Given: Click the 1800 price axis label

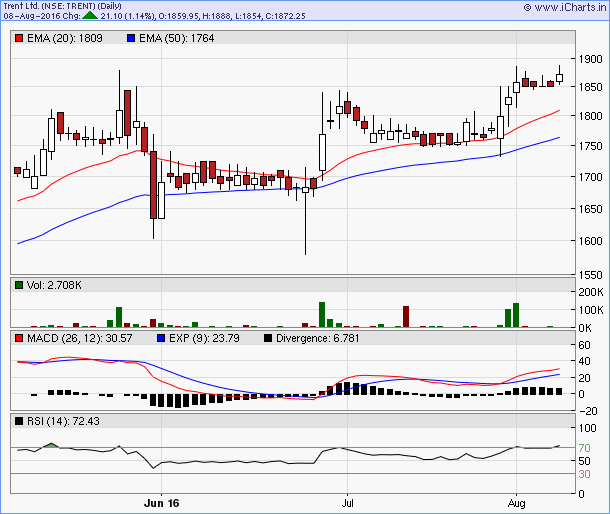Looking at the screenshot, I should (x=590, y=116).
